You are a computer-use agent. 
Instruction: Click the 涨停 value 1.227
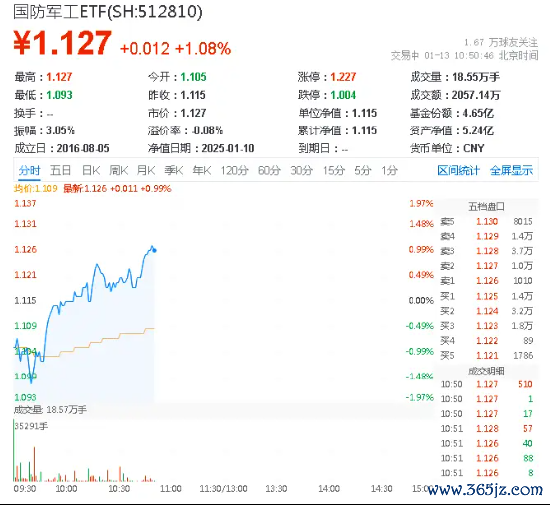pyautogui.click(x=343, y=77)
